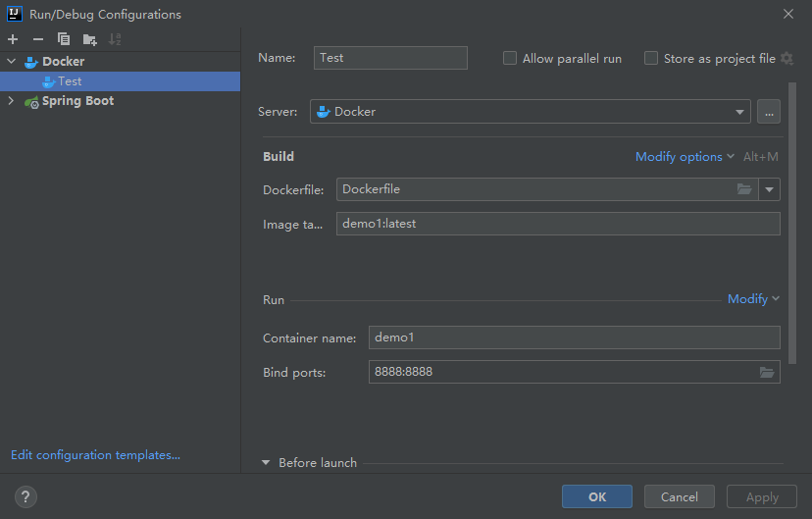Open Modify dropdown in Run section
Image resolution: width=812 pixels, height=519 pixels.
point(753,299)
